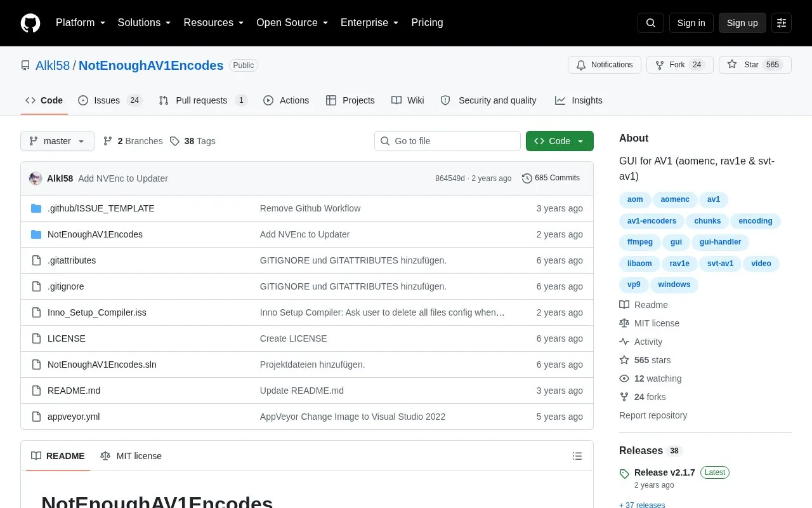Screen dimensions: 812x508
Task: Click the repository icon beside Alkl58
Action: coord(25,65)
